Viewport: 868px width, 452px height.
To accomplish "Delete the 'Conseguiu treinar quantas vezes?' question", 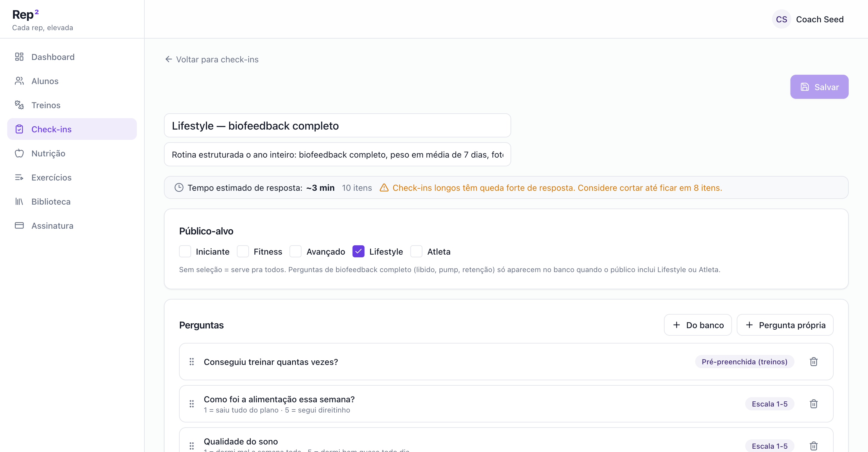I will (x=814, y=361).
